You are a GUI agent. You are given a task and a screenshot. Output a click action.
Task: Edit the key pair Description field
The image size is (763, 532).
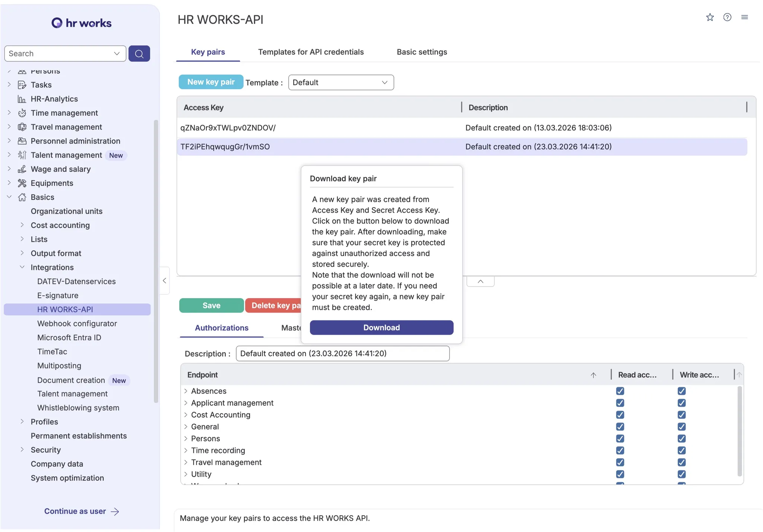343,354
